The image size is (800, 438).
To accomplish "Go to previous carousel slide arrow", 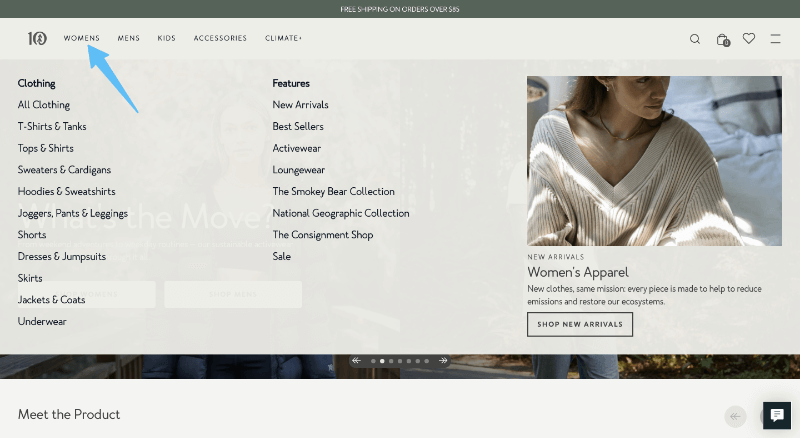I will (x=356, y=360).
